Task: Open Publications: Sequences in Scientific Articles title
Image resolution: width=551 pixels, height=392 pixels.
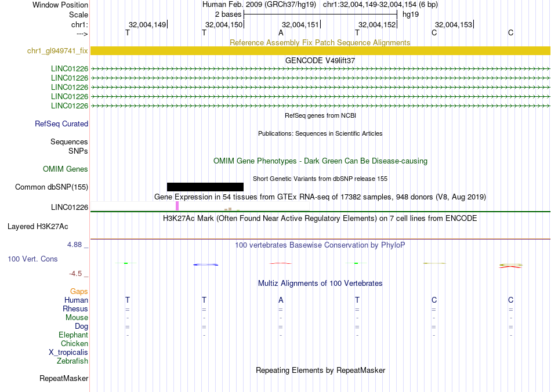Action: pos(320,133)
